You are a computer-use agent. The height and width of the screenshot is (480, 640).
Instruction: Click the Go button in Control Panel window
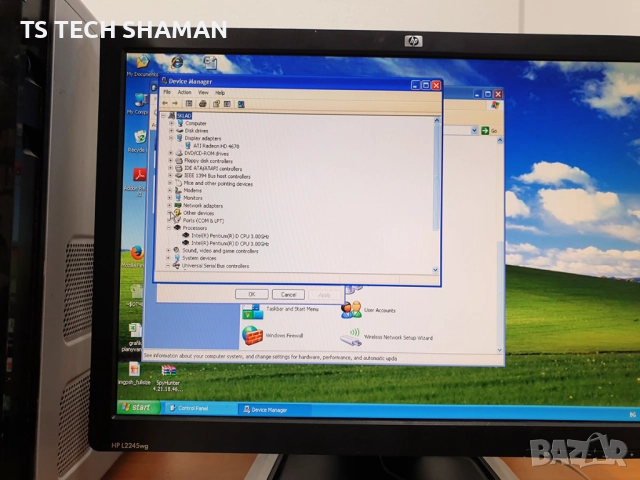click(x=489, y=131)
